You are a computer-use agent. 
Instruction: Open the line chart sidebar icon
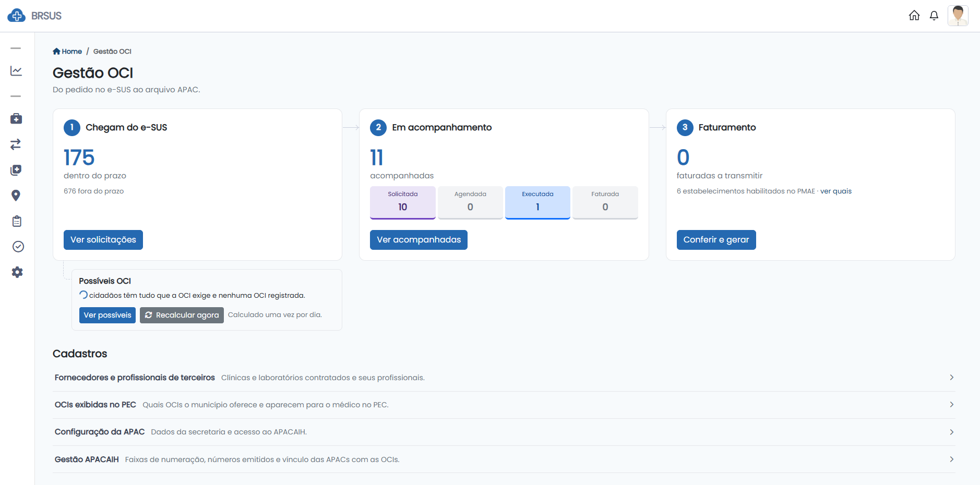tap(16, 71)
